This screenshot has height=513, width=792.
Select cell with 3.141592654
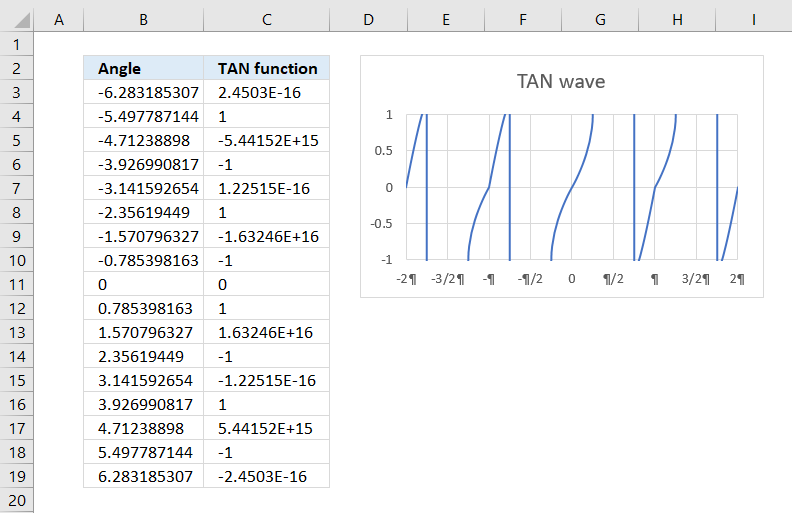(143, 380)
